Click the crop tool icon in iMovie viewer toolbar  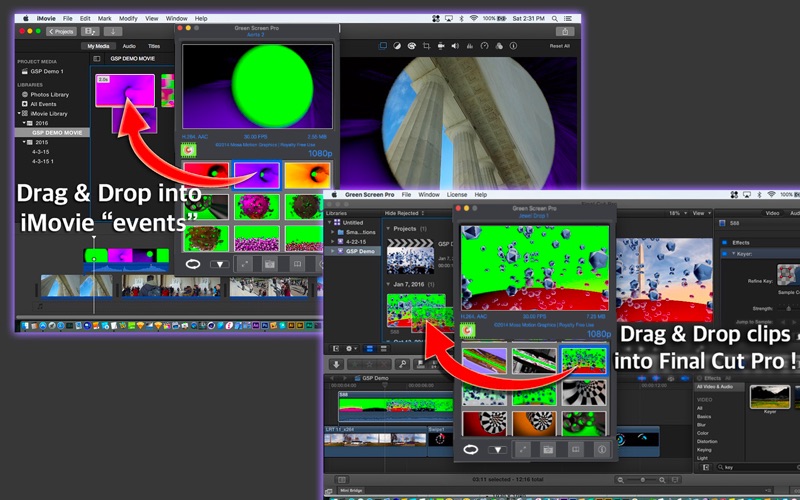click(x=426, y=46)
